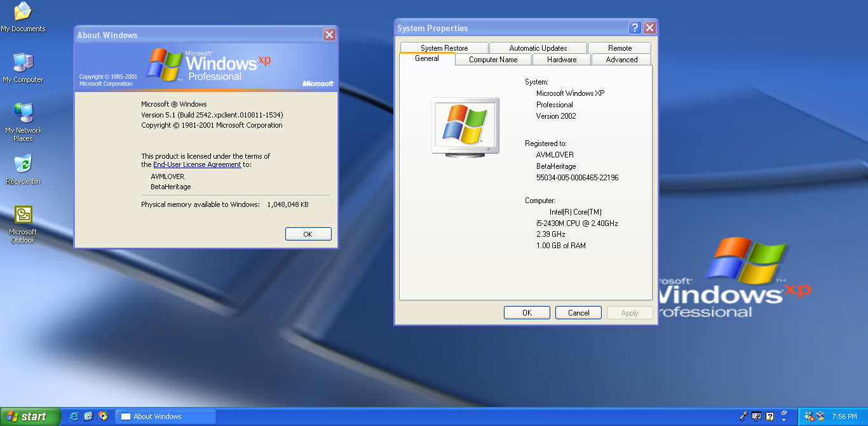Click the What's This help button in System Properties
868x426 pixels.
[x=635, y=28]
